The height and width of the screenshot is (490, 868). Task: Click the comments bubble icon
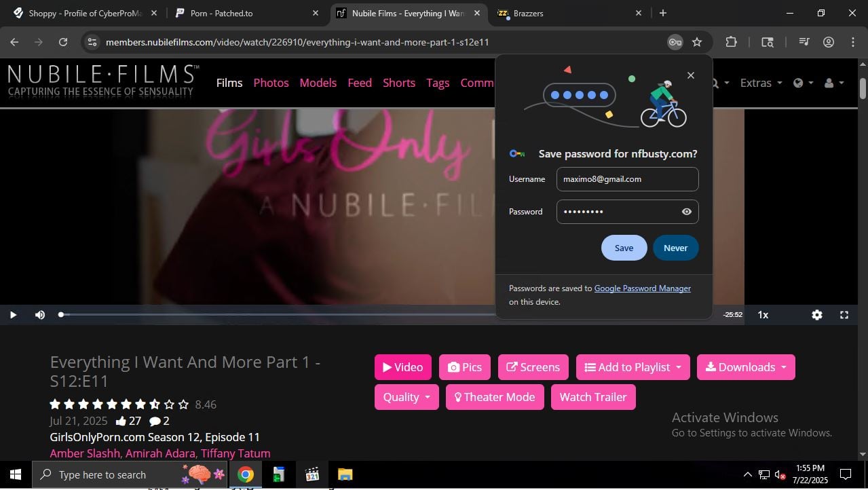155,421
